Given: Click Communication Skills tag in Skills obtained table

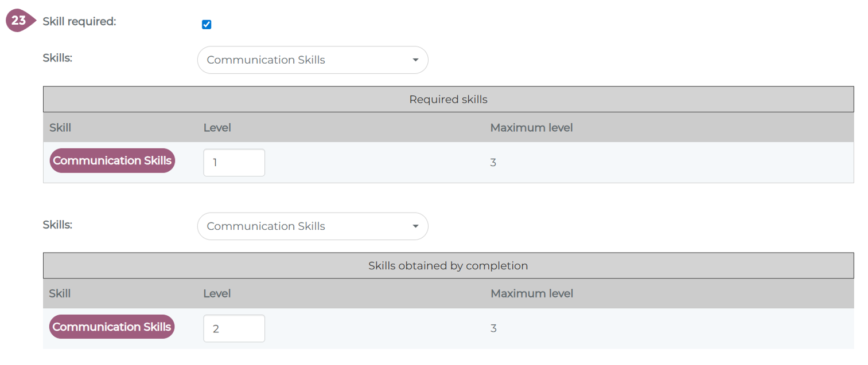Looking at the screenshot, I should (112, 327).
